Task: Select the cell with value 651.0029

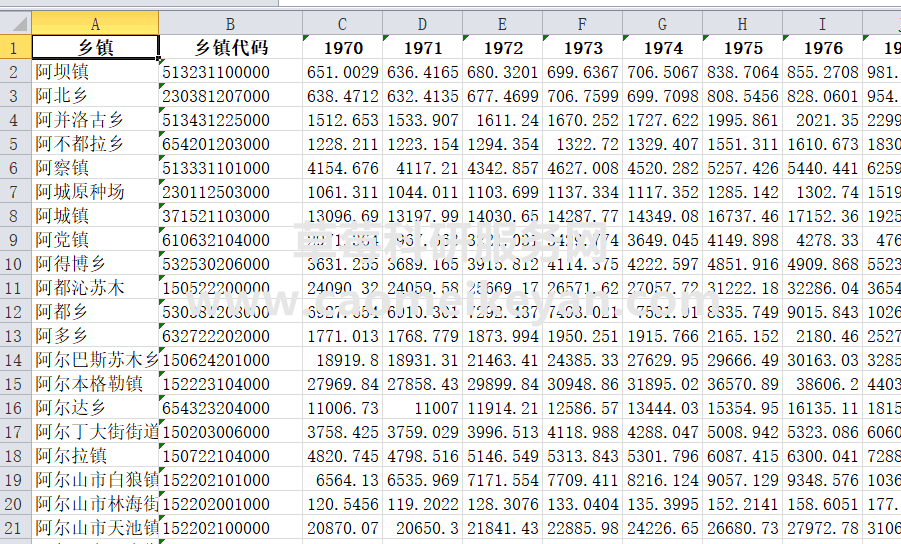Action: click(342, 71)
